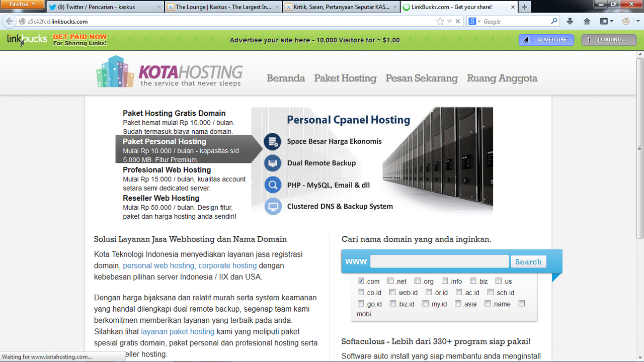The height and width of the screenshot is (362, 644).
Task: Click the Google search input field
Action: 516,22
